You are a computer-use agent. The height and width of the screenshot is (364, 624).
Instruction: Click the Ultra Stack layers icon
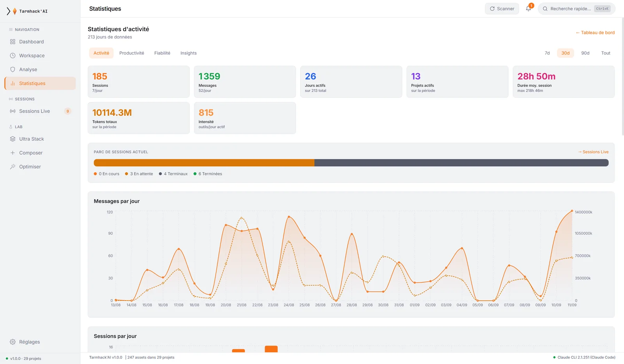pyautogui.click(x=12, y=139)
